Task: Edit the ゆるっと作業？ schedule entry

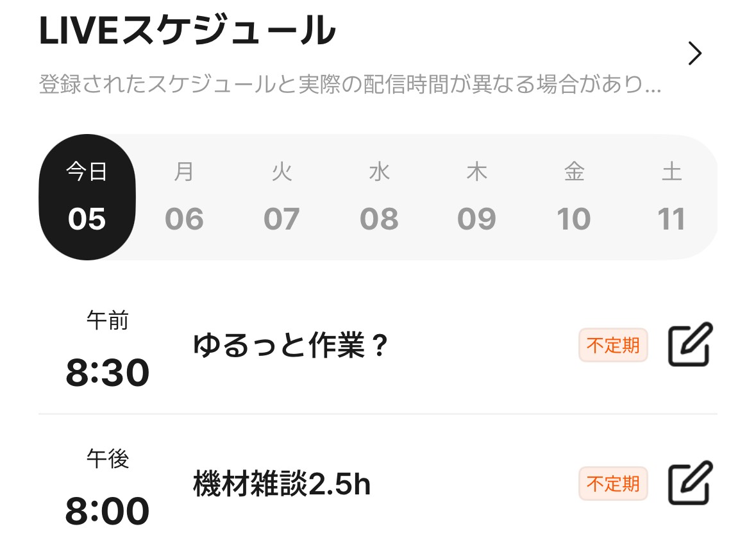Action: 690,345
